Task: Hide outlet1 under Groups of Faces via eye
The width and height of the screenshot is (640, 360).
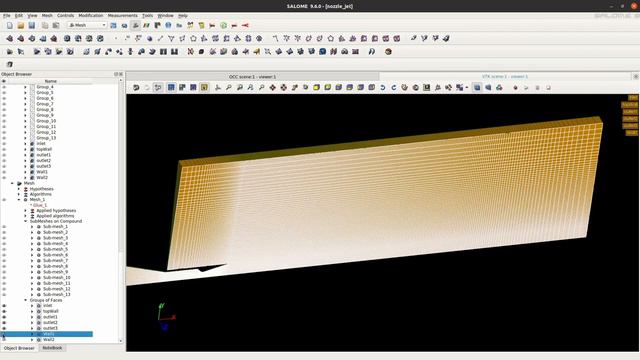Action: click(x=4, y=317)
